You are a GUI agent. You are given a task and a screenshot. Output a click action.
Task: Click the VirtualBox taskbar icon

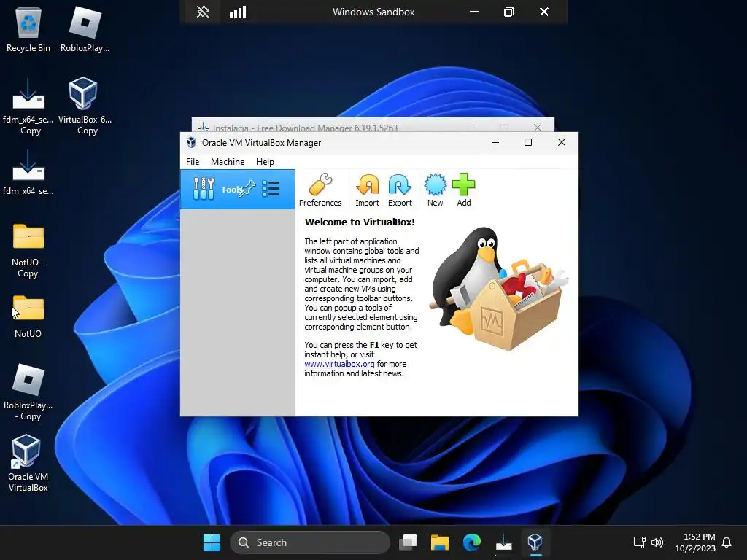[535, 542]
